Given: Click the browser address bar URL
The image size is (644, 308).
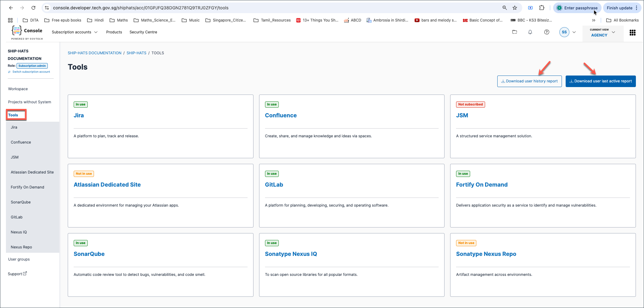Looking at the screenshot, I should pos(141,8).
